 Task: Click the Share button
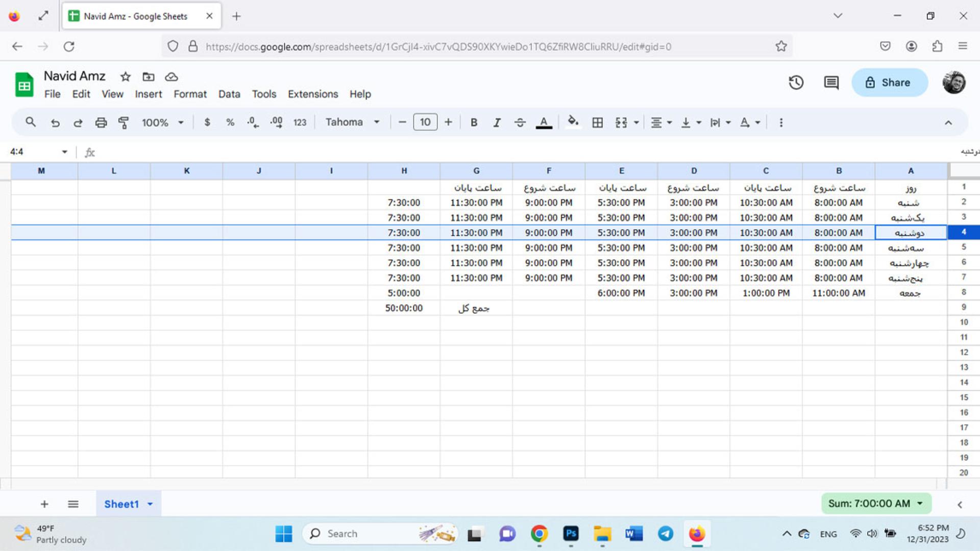click(889, 83)
